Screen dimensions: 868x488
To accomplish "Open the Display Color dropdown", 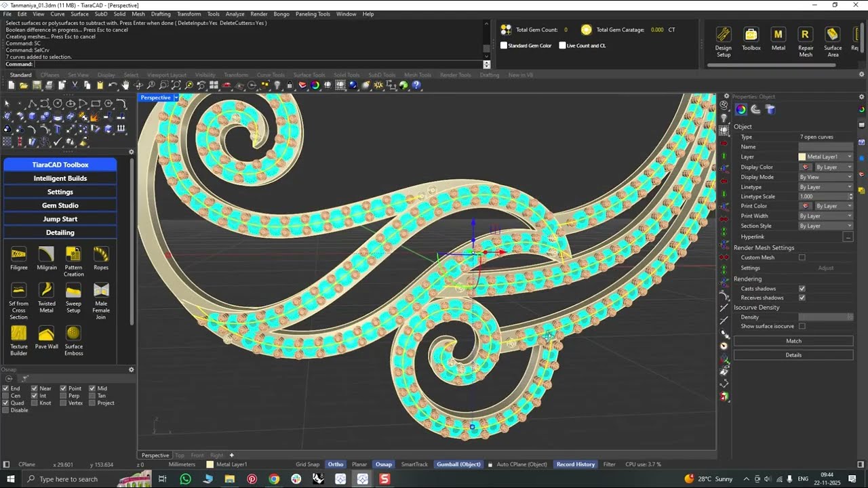I will (x=826, y=167).
